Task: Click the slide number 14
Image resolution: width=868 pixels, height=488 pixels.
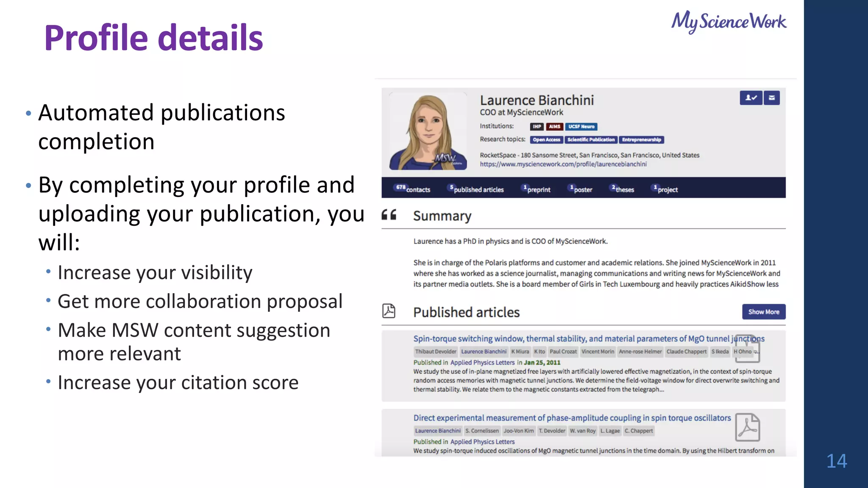Action: coord(837,461)
